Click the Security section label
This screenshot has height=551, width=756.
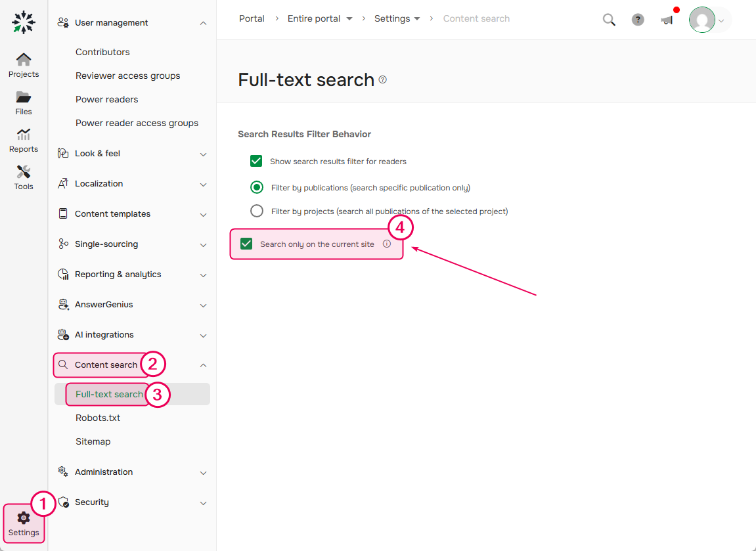(91, 502)
